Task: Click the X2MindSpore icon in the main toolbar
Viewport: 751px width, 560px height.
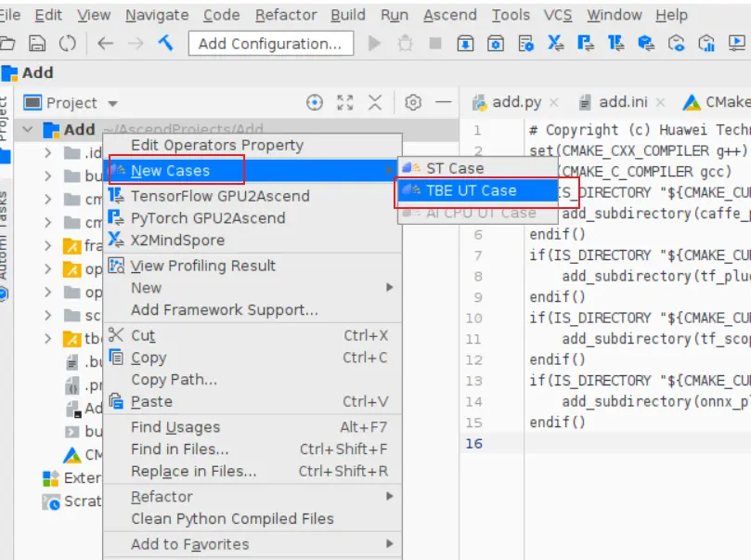Action: coord(555,43)
